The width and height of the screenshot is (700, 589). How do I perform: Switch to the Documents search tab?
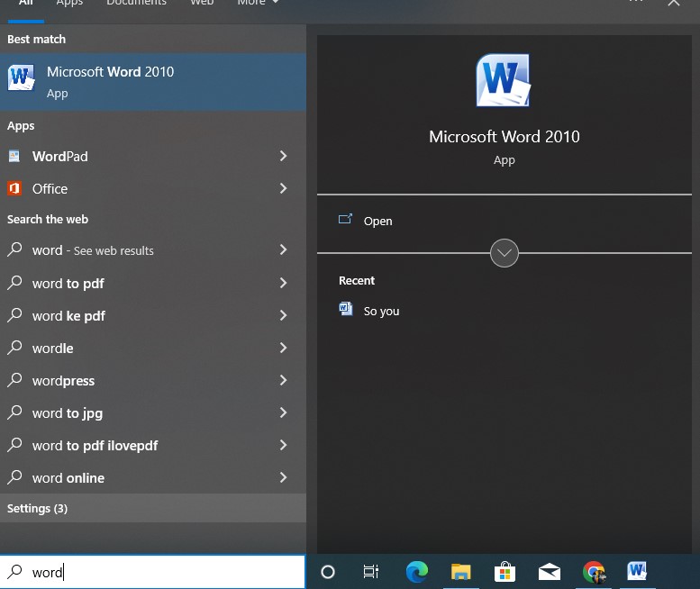136,3
